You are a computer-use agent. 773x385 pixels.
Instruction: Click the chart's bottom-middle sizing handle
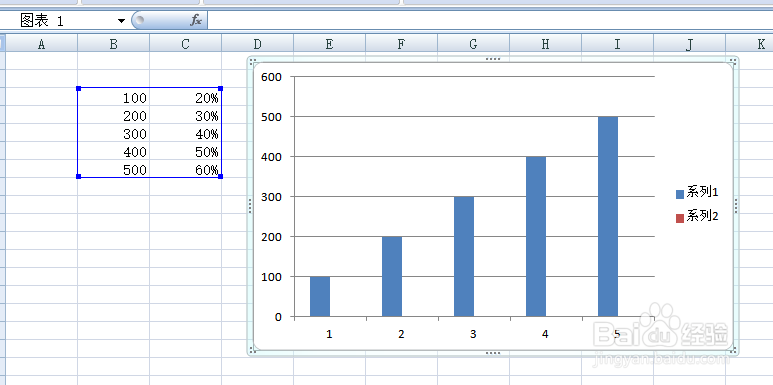(x=493, y=353)
